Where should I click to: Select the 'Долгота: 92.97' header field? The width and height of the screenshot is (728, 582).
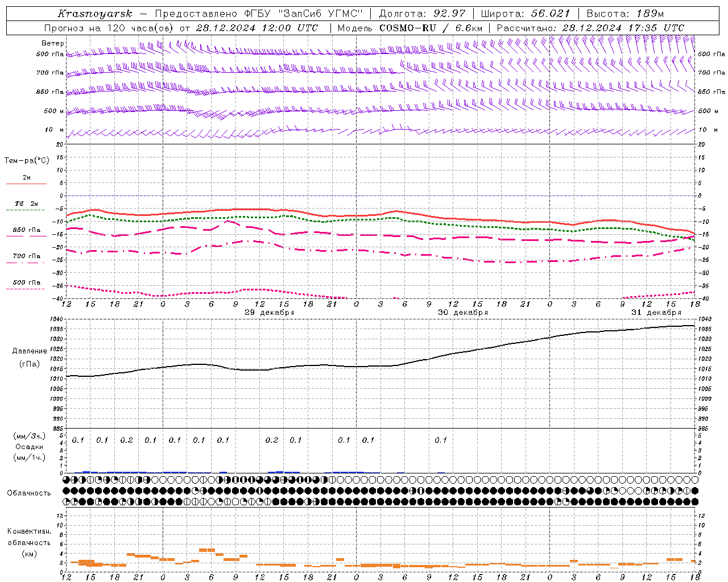(x=422, y=14)
